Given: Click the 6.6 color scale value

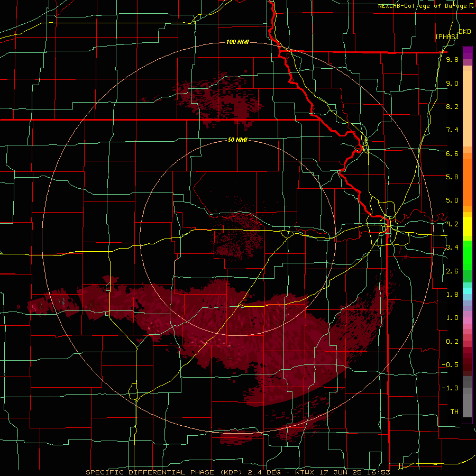Looking at the screenshot, I should point(452,153).
